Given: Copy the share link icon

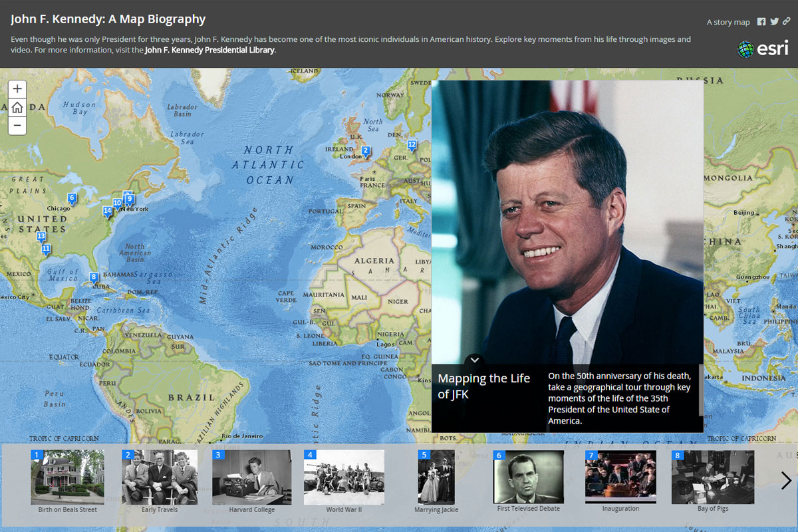Looking at the screenshot, I should pyautogui.click(x=786, y=22).
